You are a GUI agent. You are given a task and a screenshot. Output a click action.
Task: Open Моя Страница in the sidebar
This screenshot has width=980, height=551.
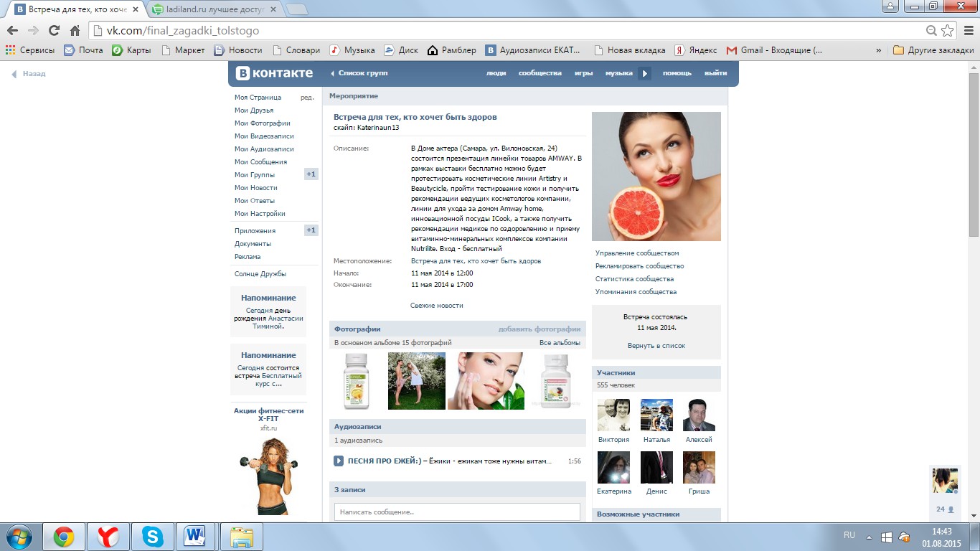click(x=258, y=98)
